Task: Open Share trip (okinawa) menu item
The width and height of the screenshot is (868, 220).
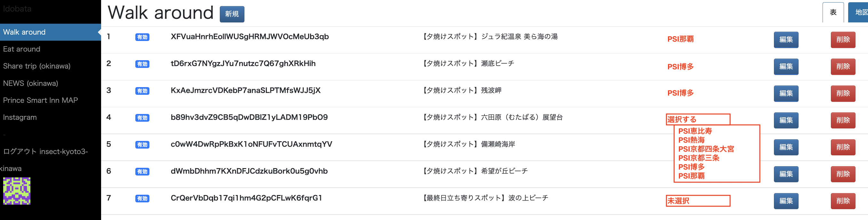Action: (37, 66)
